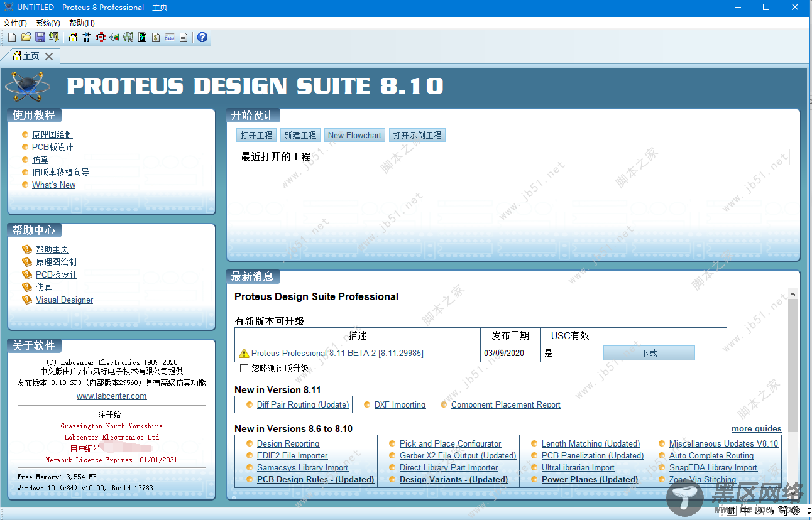The width and height of the screenshot is (812, 520).
Task: Click the Proteus atom logo
Action: pos(26,87)
